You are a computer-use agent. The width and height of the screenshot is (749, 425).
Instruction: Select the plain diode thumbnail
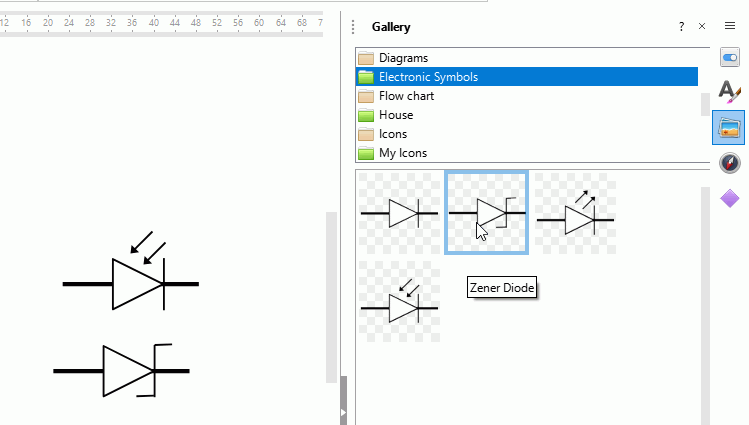tap(399, 213)
